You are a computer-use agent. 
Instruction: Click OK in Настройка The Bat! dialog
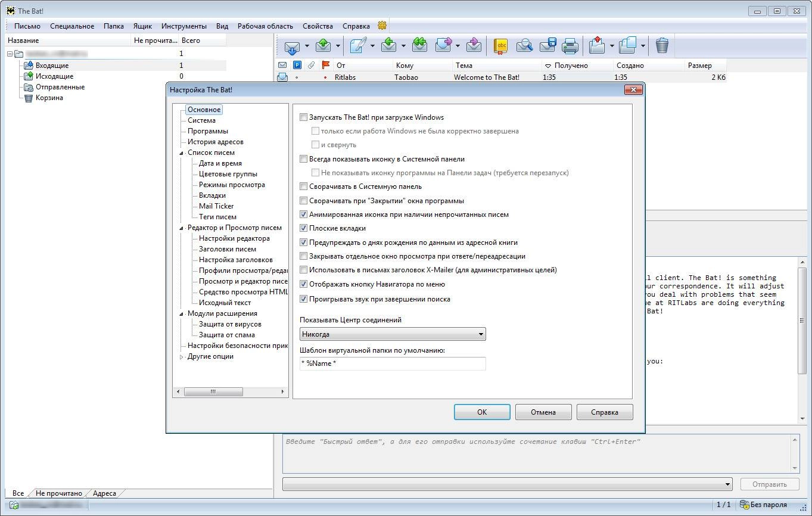pyautogui.click(x=482, y=412)
